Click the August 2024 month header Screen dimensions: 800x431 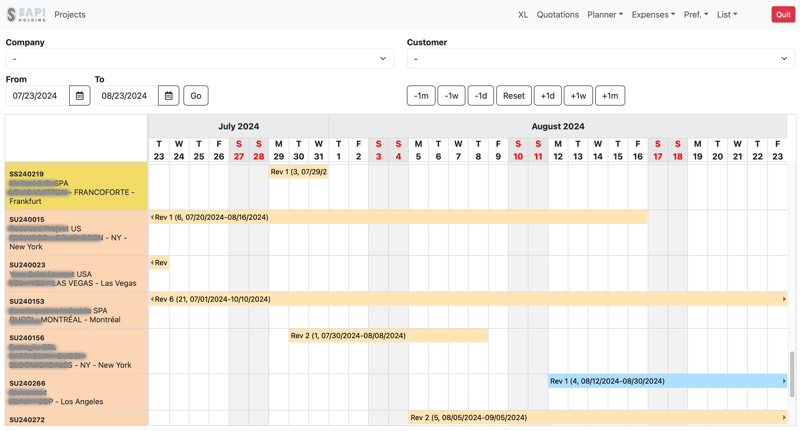(x=558, y=126)
